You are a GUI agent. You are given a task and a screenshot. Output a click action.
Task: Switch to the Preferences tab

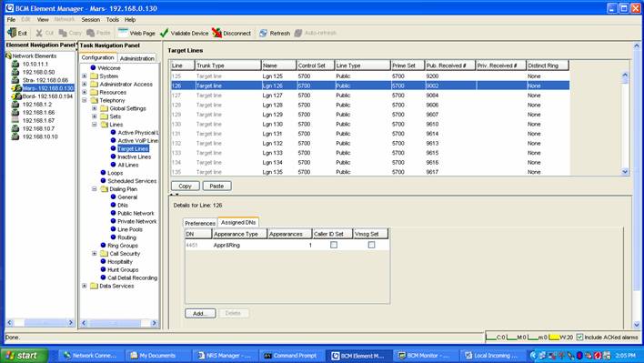tap(200, 223)
